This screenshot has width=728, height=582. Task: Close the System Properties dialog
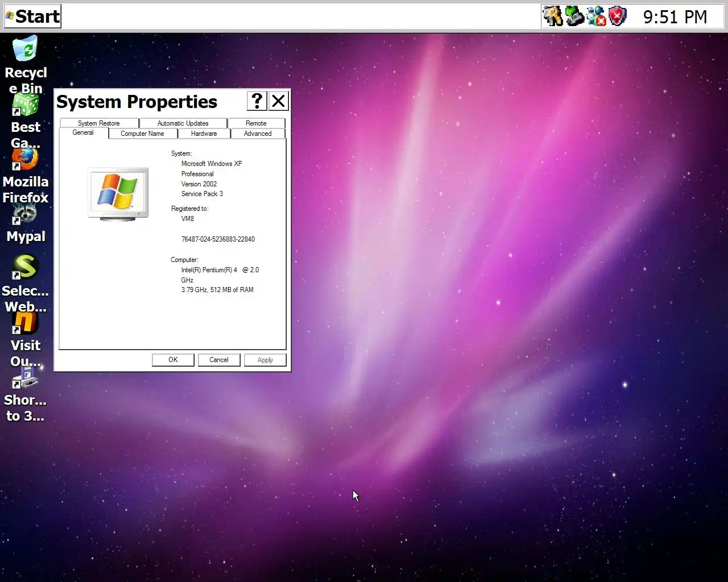[279, 101]
